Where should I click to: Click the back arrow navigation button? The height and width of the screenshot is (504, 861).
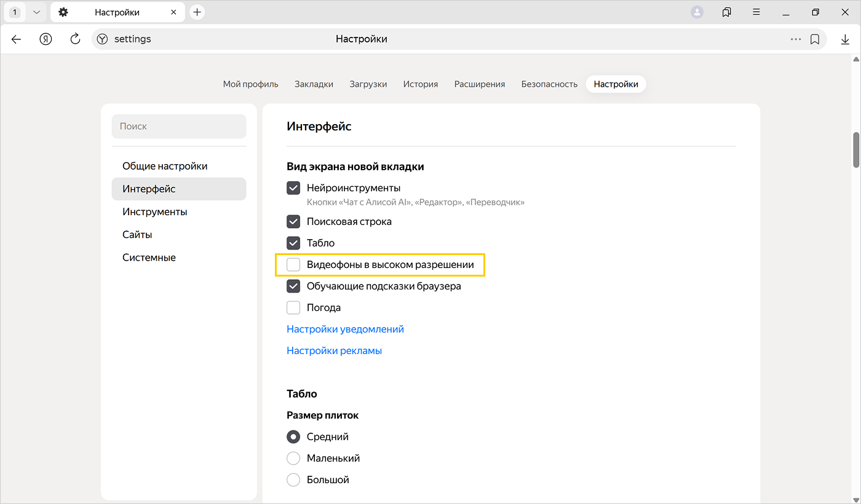[x=17, y=39]
